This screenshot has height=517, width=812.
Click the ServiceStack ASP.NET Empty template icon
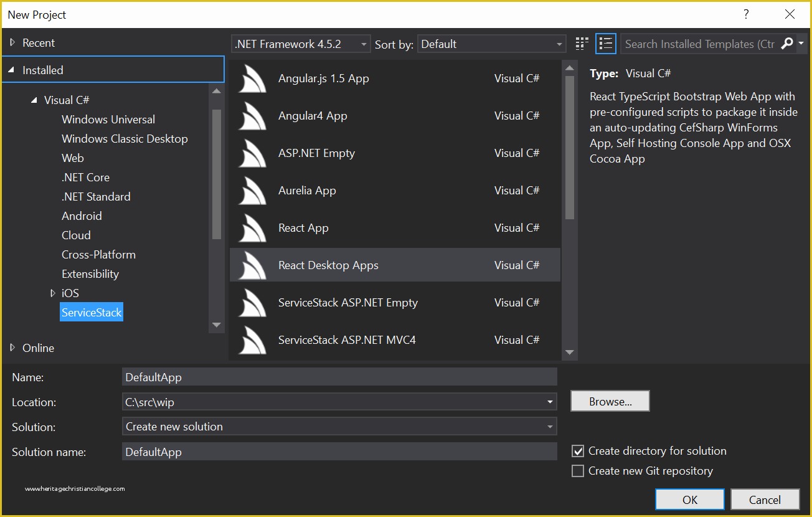click(x=253, y=303)
